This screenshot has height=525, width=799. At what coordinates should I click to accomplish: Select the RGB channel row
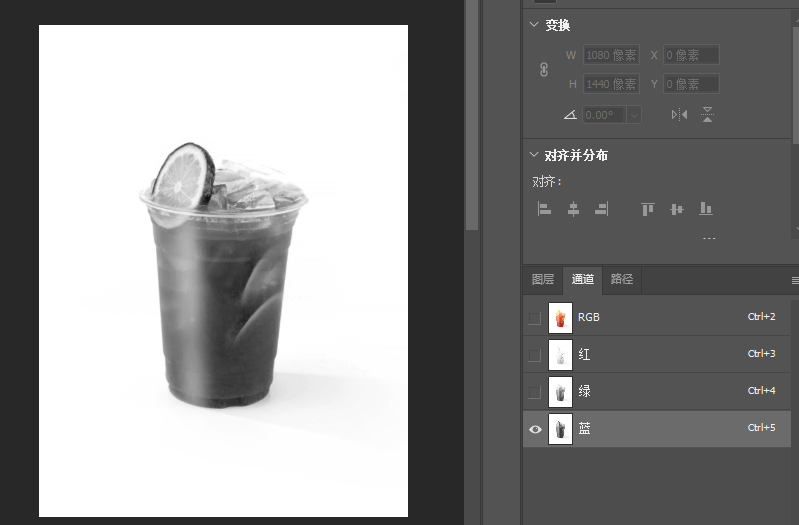(657, 317)
